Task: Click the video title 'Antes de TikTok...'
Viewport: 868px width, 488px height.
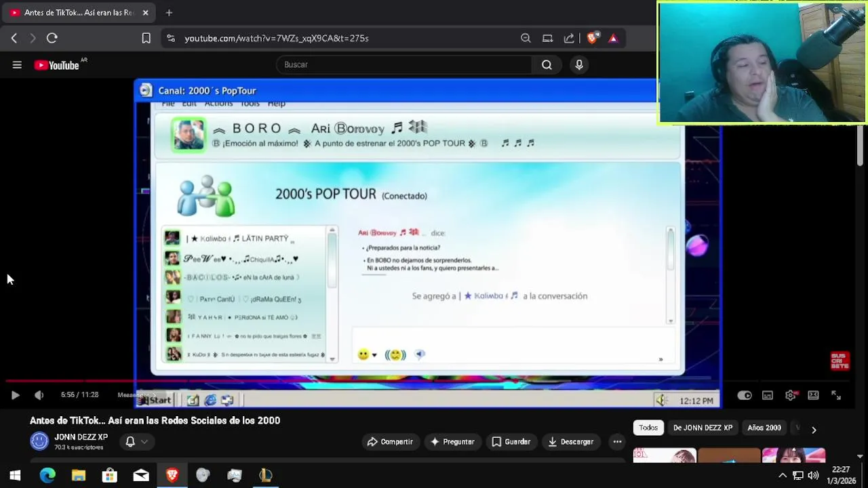Action: point(155,420)
